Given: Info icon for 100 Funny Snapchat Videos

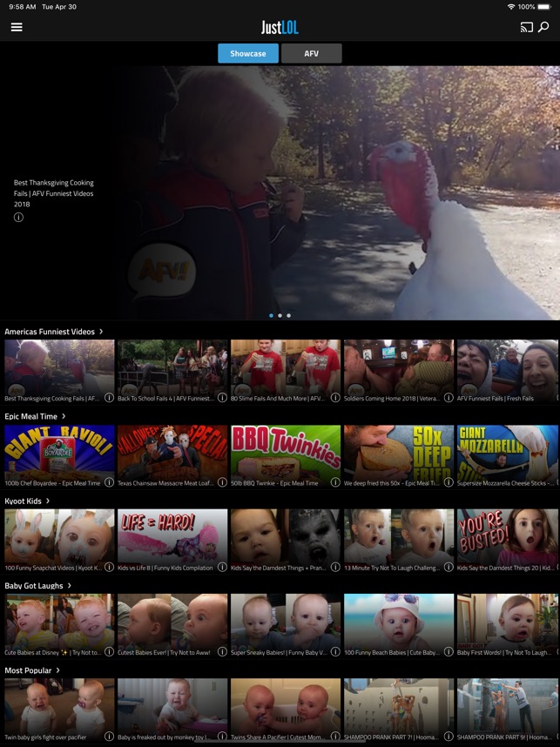Looking at the screenshot, I should (109, 567).
